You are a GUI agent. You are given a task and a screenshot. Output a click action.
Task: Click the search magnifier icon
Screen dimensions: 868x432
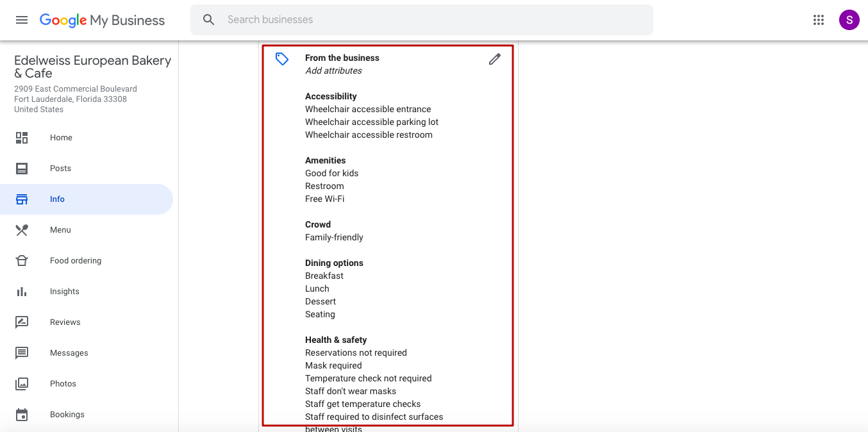[208, 20]
